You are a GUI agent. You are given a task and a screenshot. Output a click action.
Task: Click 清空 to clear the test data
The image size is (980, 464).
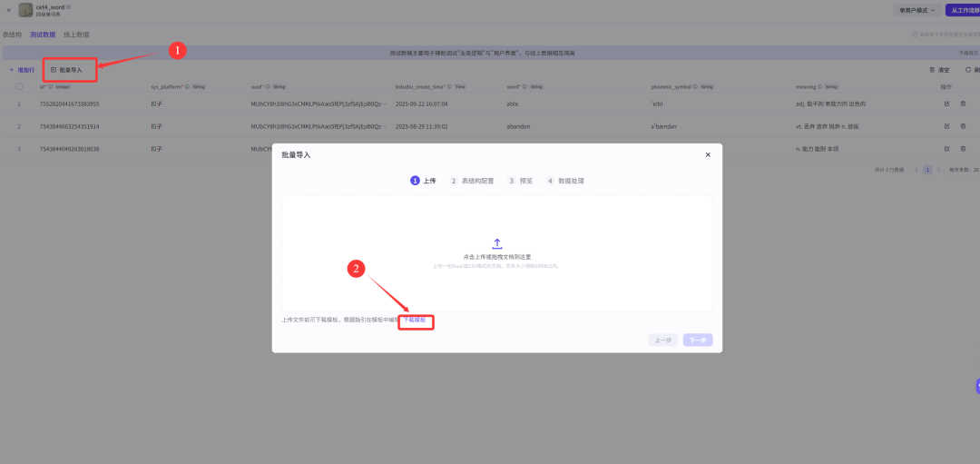(939, 70)
